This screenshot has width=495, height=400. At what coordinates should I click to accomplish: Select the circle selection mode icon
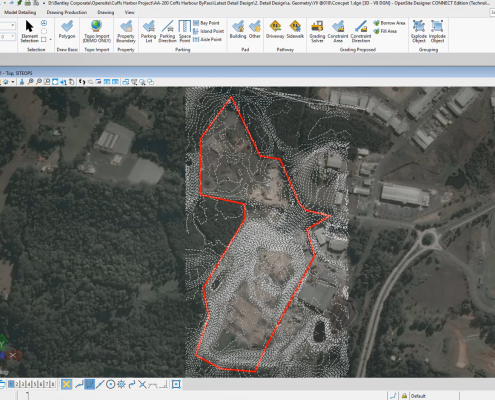44,31
